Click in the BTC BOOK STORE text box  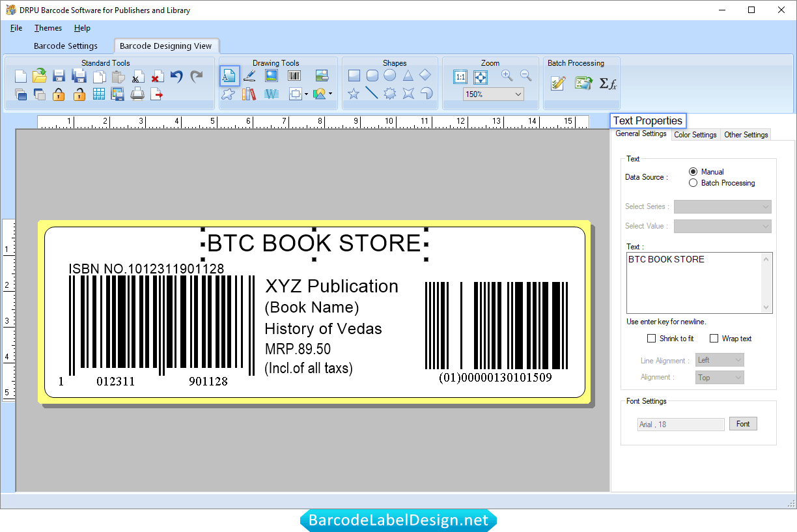pos(699,283)
